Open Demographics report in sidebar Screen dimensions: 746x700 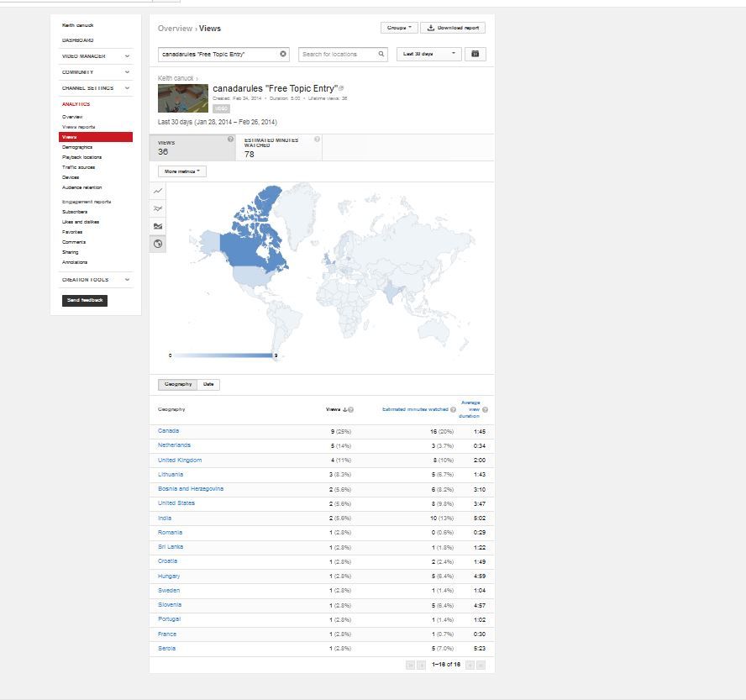point(77,147)
